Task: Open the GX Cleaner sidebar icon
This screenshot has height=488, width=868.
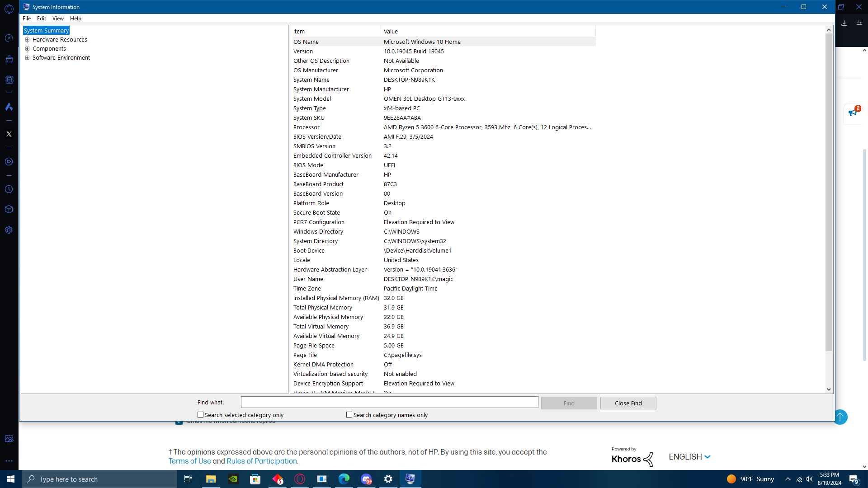Action: tap(9, 59)
